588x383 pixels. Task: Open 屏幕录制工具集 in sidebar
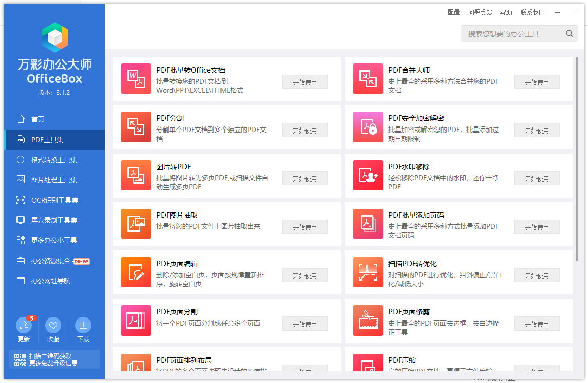pos(54,220)
